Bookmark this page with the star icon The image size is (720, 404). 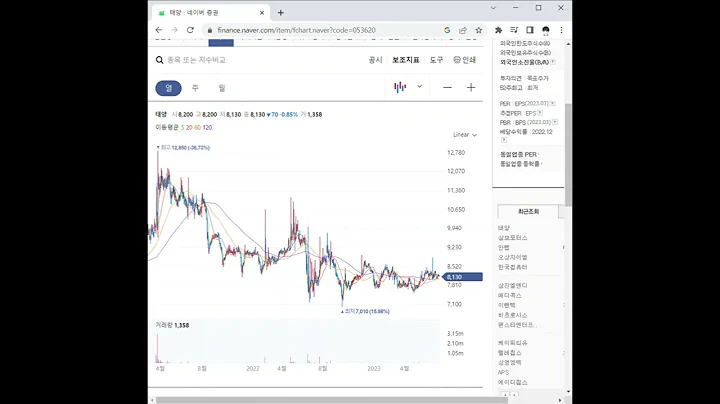click(478, 30)
